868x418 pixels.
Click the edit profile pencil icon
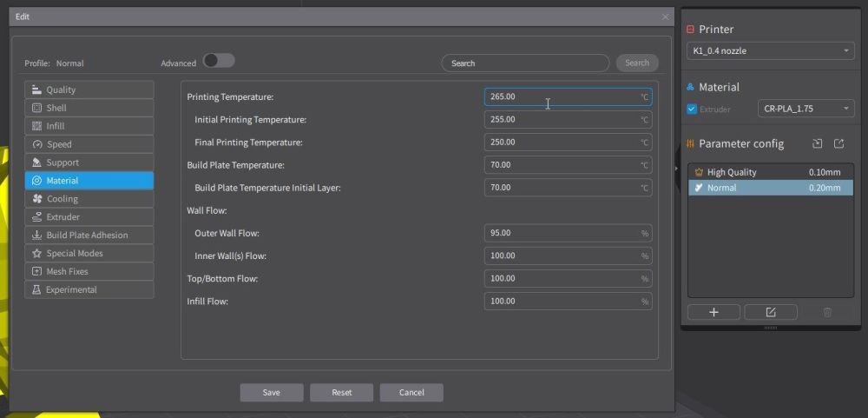[x=771, y=312]
